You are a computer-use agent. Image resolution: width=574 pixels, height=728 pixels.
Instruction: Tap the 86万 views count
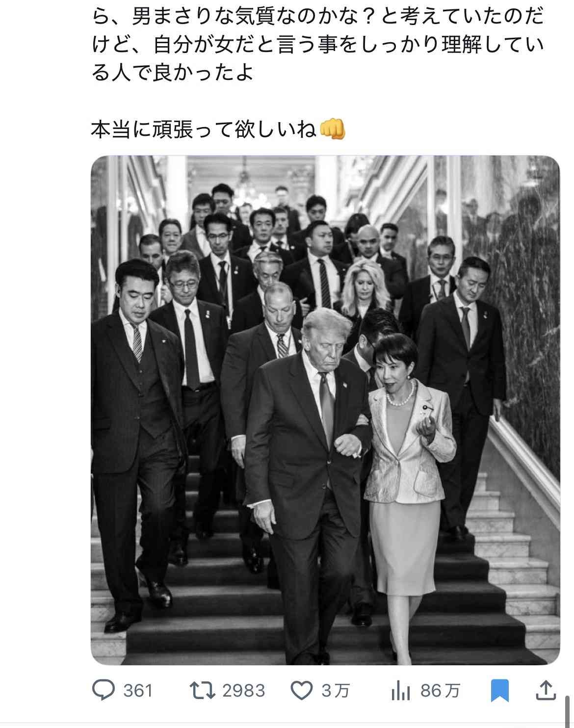pyautogui.click(x=440, y=691)
